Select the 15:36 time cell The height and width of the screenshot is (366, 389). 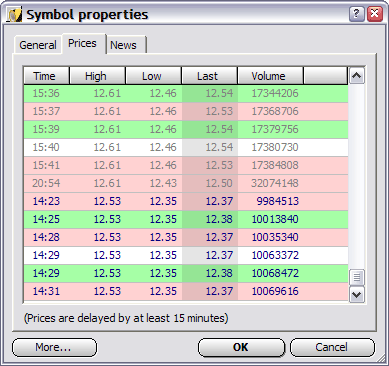(46, 93)
